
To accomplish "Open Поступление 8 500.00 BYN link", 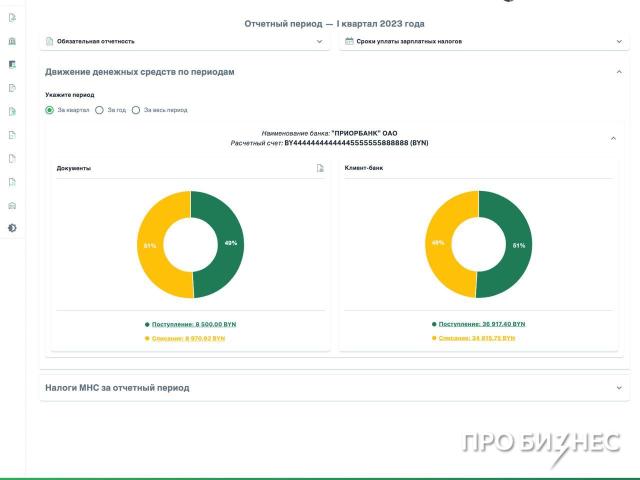I will click(194, 324).
